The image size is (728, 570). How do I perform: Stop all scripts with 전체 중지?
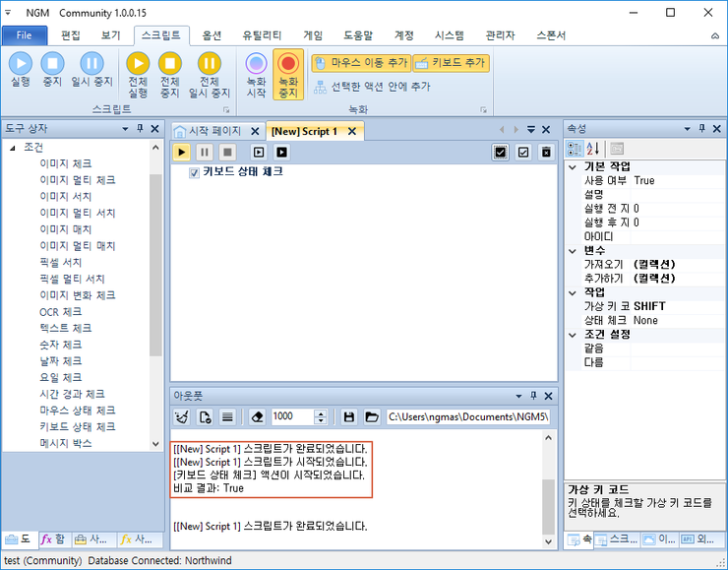coord(170,75)
